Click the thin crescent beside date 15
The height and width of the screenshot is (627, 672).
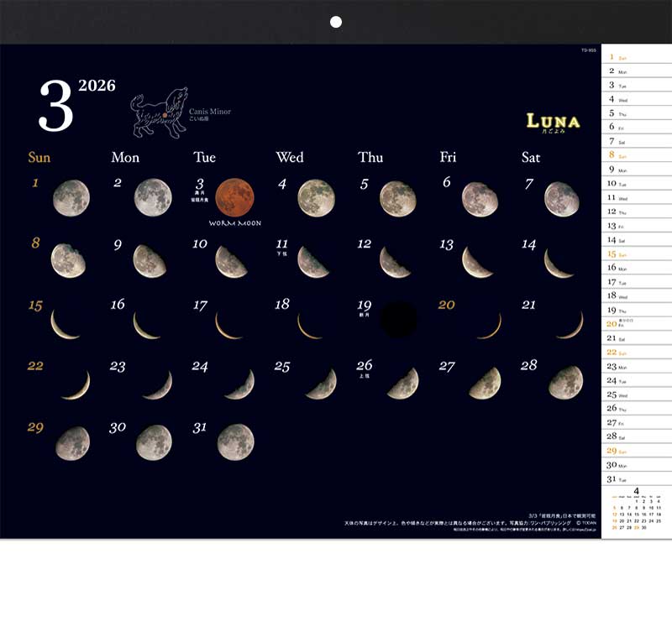point(66,325)
